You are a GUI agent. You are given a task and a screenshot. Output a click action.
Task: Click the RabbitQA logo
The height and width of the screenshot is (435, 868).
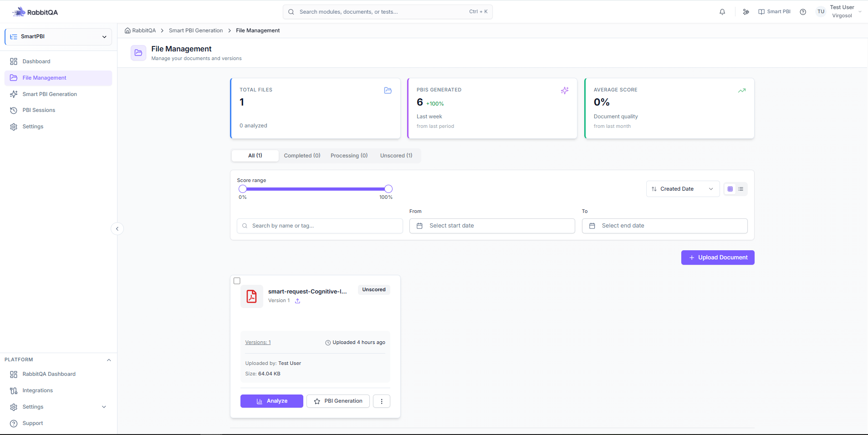35,12
